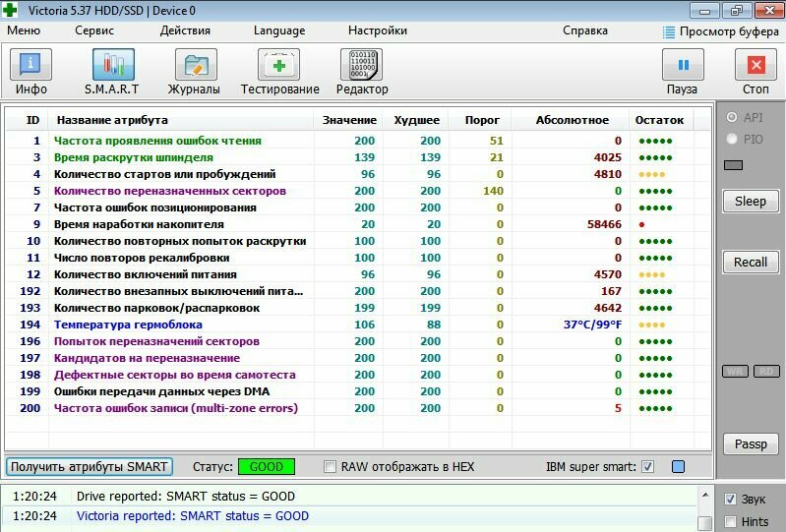The height and width of the screenshot is (532, 786).
Task: Open the Действия menu
Action: pyautogui.click(x=185, y=30)
